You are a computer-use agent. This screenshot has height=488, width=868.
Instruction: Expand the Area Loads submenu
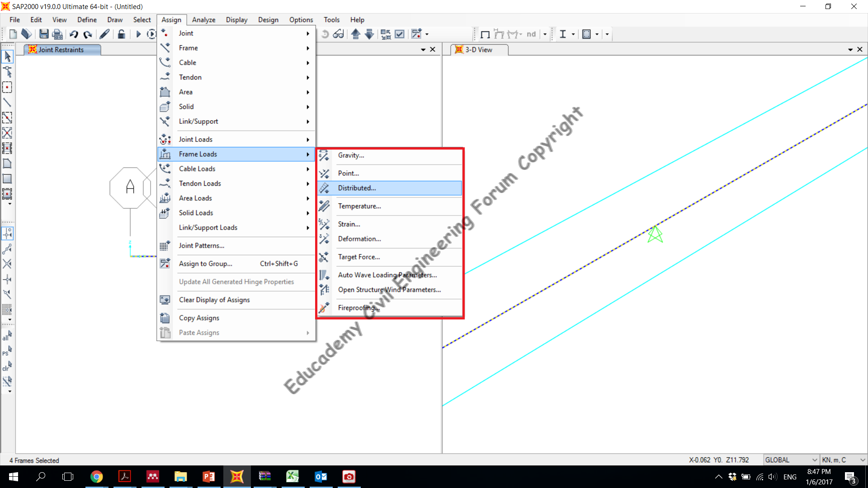(236, 198)
